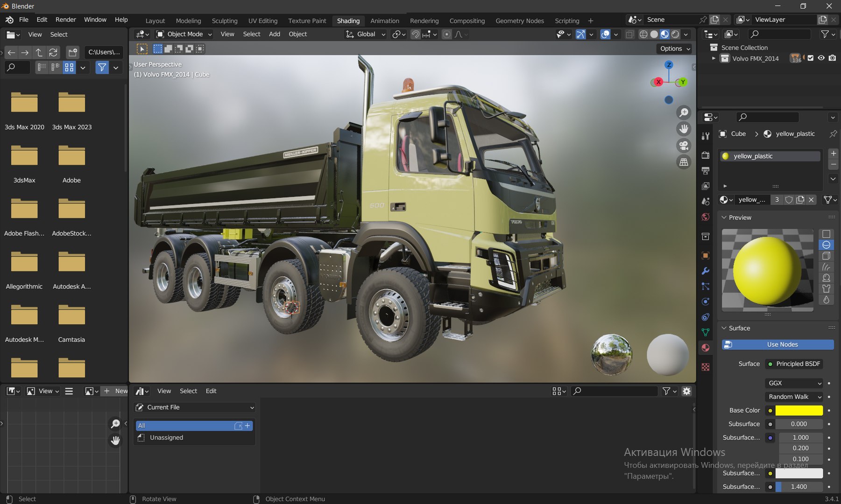Open the File menu

coord(24,20)
